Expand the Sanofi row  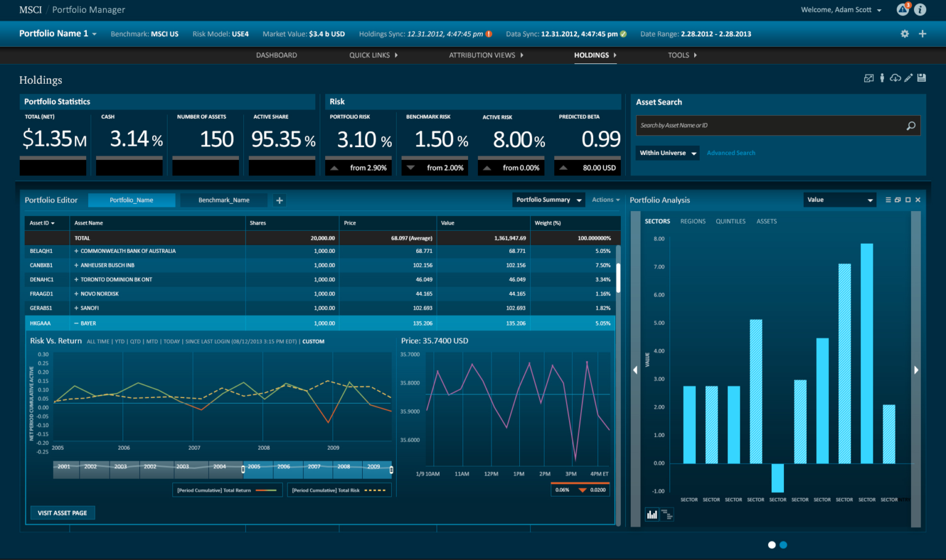76,308
